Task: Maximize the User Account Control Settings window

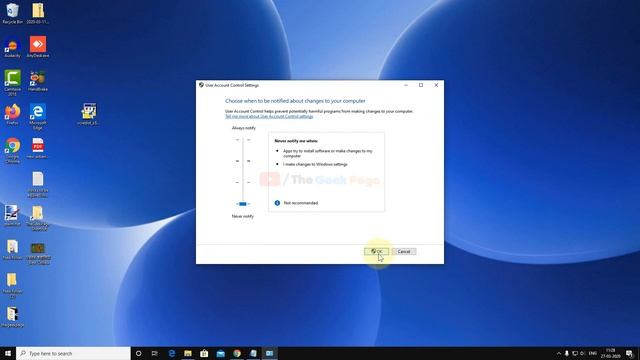Action: [x=421, y=85]
